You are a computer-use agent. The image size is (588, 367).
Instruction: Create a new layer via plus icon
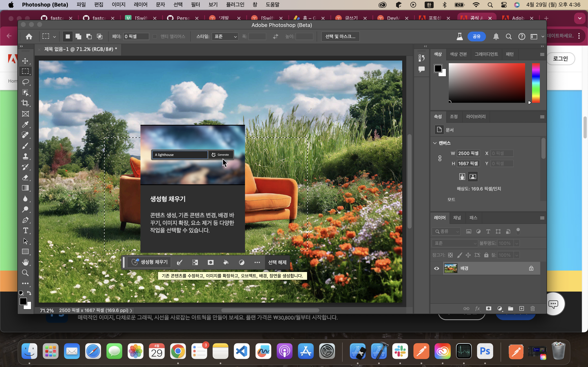[x=521, y=308]
